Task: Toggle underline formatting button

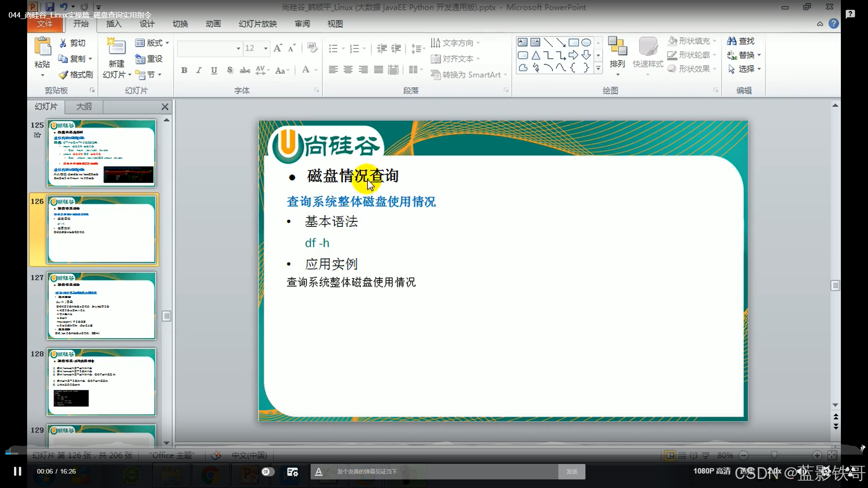Action: coord(214,70)
